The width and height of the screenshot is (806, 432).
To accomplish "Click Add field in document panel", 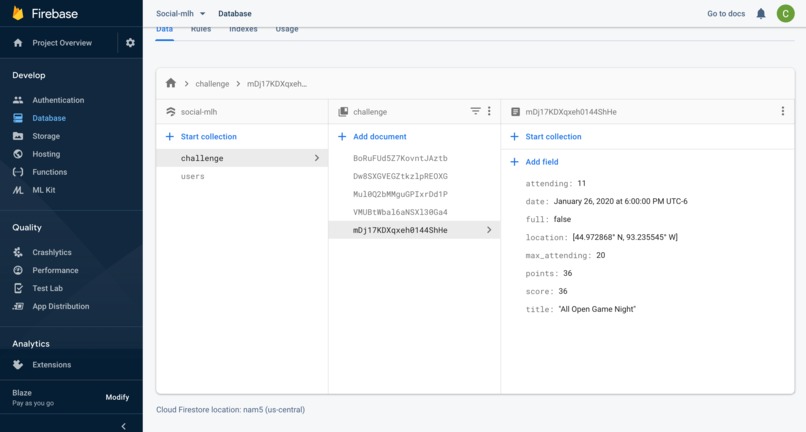I will 541,162.
